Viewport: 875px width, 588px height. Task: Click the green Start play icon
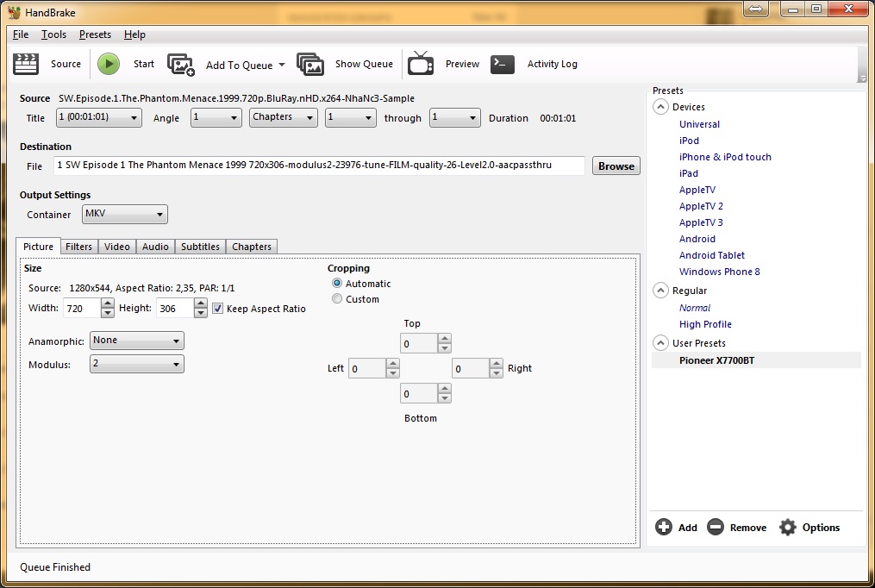click(x=109, y=64)
